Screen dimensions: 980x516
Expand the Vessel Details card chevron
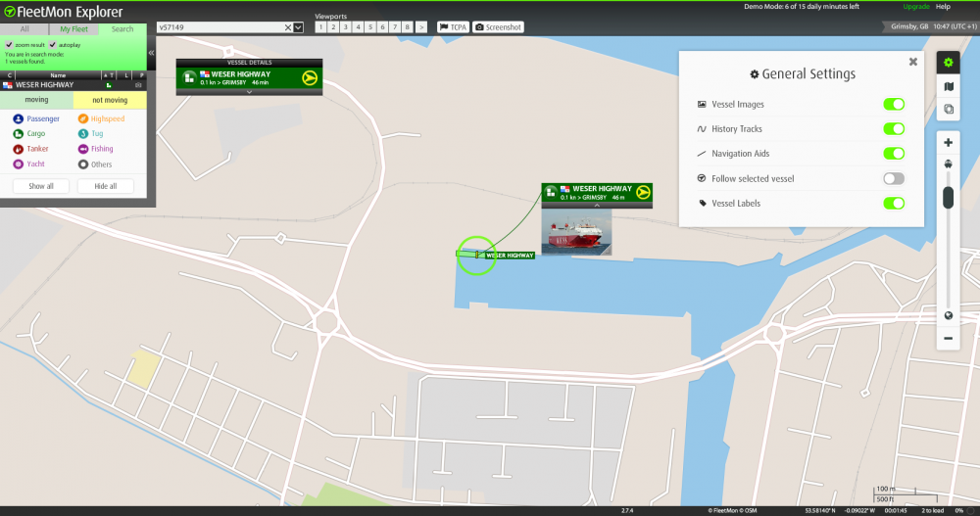tap(249, 92)
